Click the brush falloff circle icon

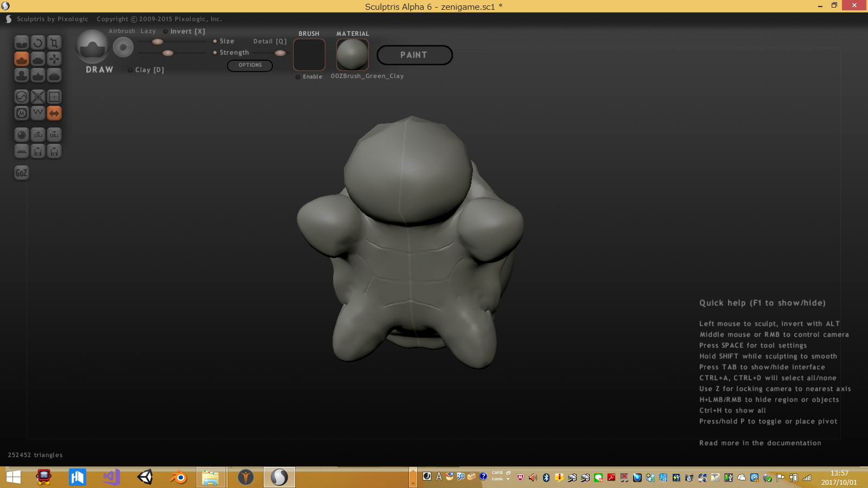click(123, 48)
